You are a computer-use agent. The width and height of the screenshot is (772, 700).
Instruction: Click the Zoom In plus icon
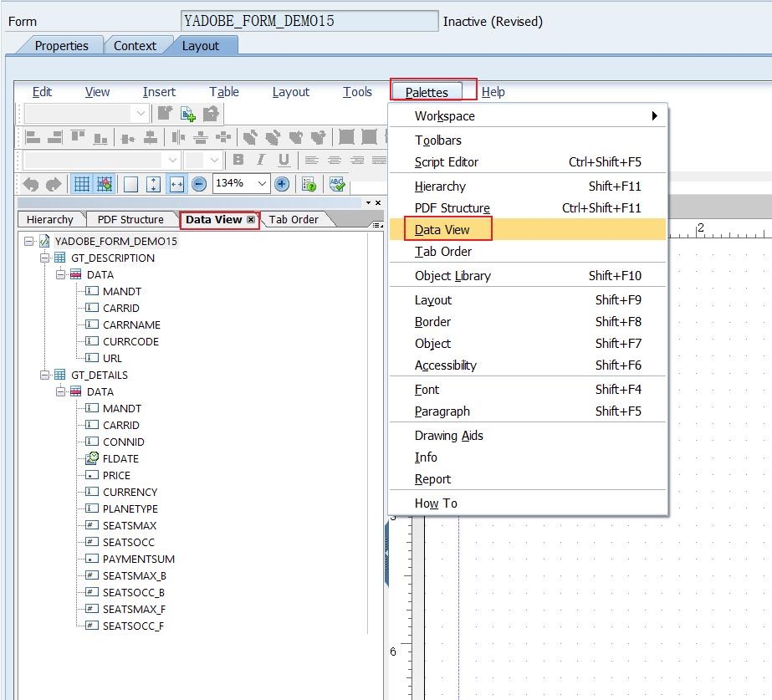click(x=282, y=185)
